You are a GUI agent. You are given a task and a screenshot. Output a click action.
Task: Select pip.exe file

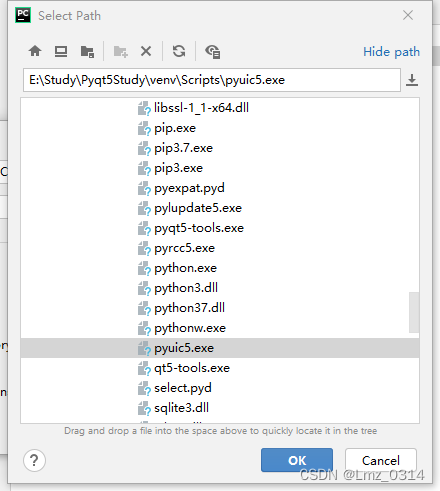[x=175, y=128]
